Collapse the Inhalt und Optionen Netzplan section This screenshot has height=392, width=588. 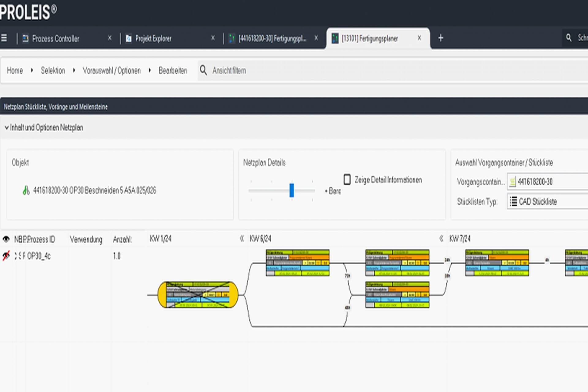pos(7,128)
